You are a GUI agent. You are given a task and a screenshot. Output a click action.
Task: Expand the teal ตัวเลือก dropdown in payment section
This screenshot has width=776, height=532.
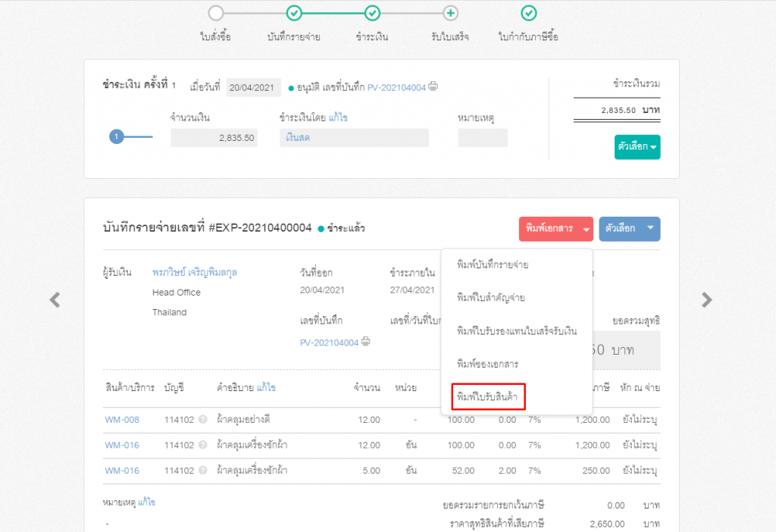click(x=637, y=147)
